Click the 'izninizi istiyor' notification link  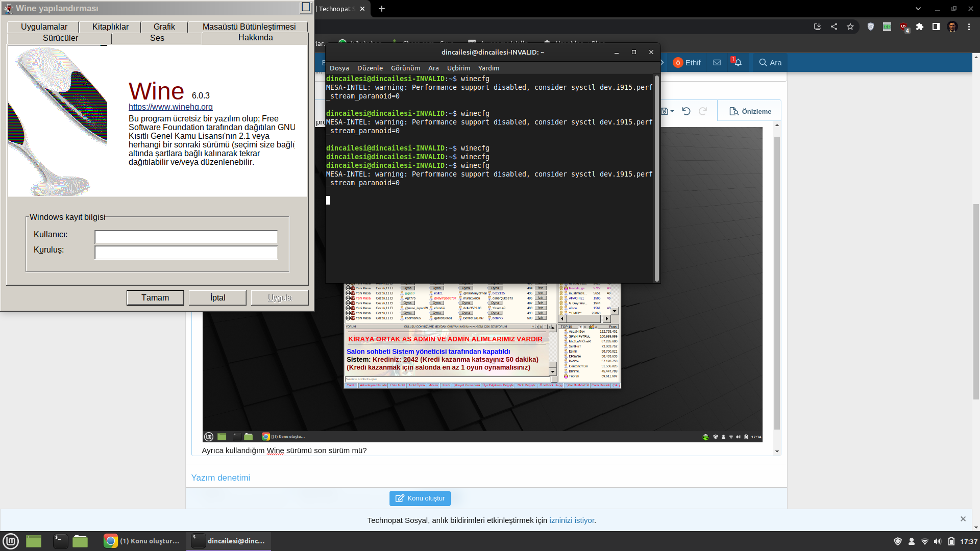[572, 520]
